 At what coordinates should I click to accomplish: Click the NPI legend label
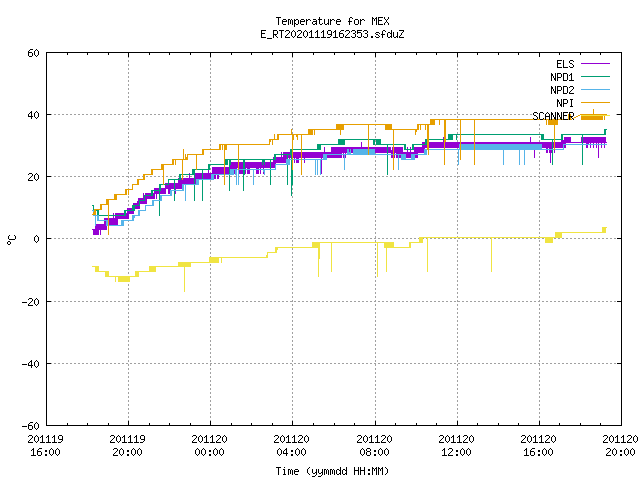click(x=565, y=103)
